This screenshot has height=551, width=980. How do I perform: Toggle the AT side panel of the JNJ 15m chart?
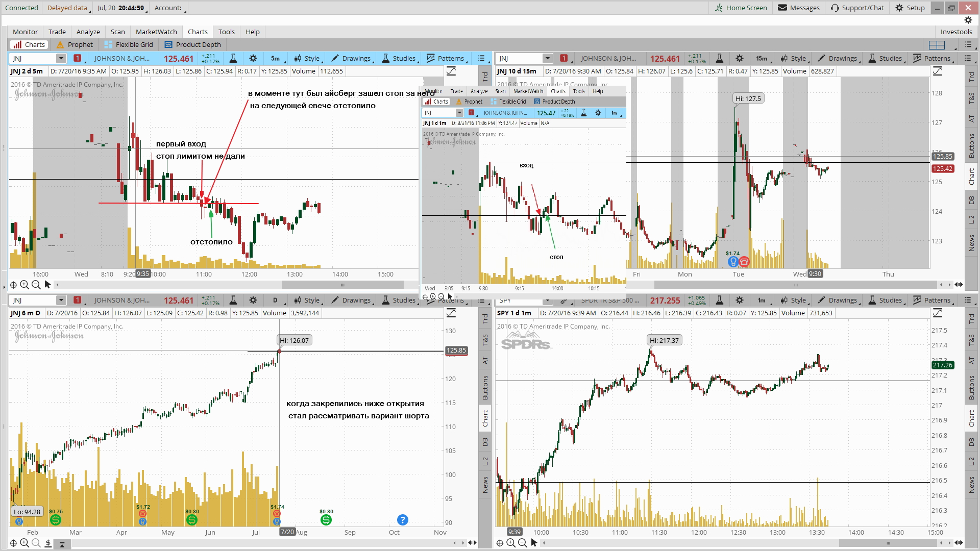coord(971,119)
